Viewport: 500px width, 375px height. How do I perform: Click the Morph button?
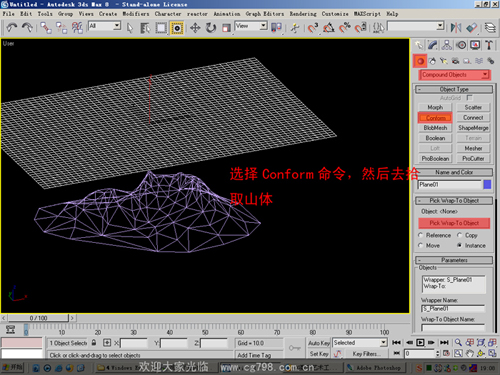tap(435, 107)
